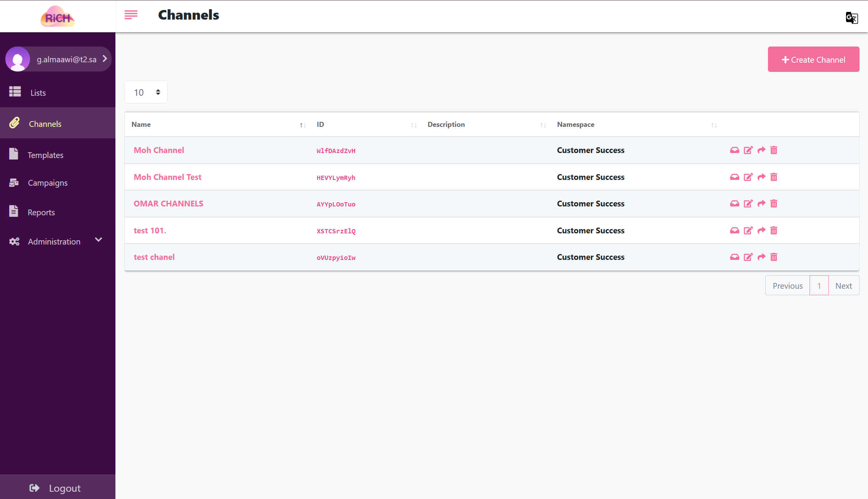Open the translate language icon
Image resolution: width=868 pixels, height=499 pixels.
pyautogui.click(x=852, y=18)
